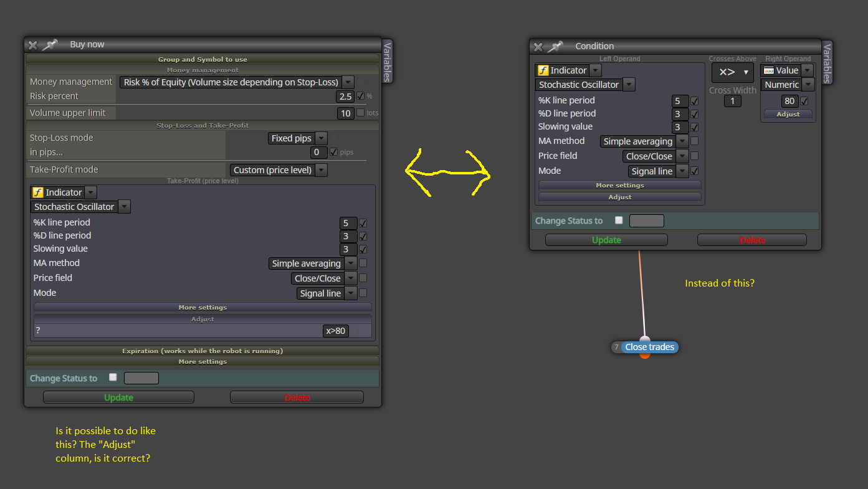The width and height of the screenshot is (868, 489).
Task: Toggle Volume upper limit lots checkbox
Action: tap(361, 113)
